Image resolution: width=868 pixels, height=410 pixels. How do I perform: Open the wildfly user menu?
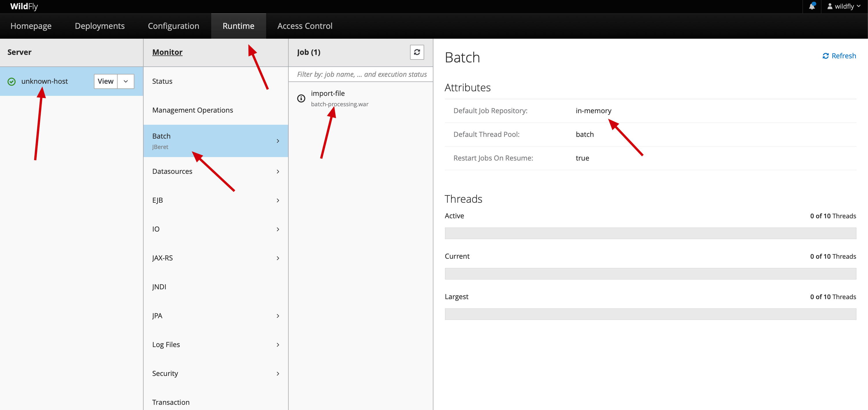pyautogui.click(x=844, y=6)
